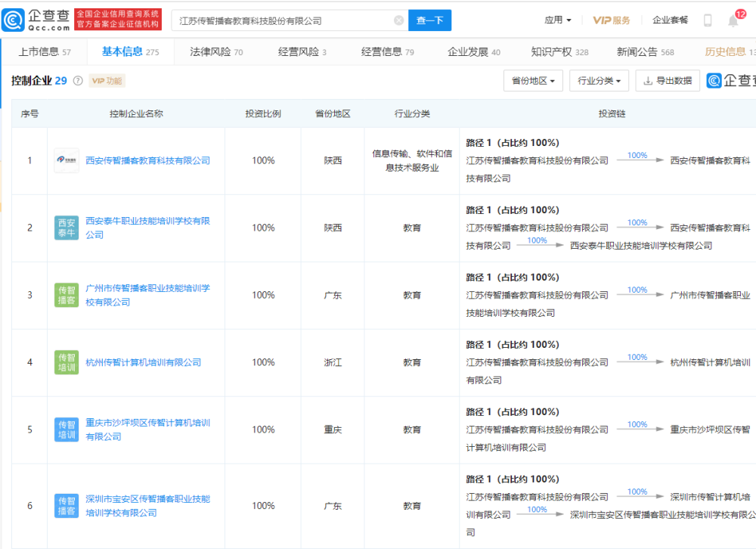Image resolution: width=756 pixels, height=549 pixels.
Task: Click the blue 传智播客 avatar in row 6
Action: point(67,506)
